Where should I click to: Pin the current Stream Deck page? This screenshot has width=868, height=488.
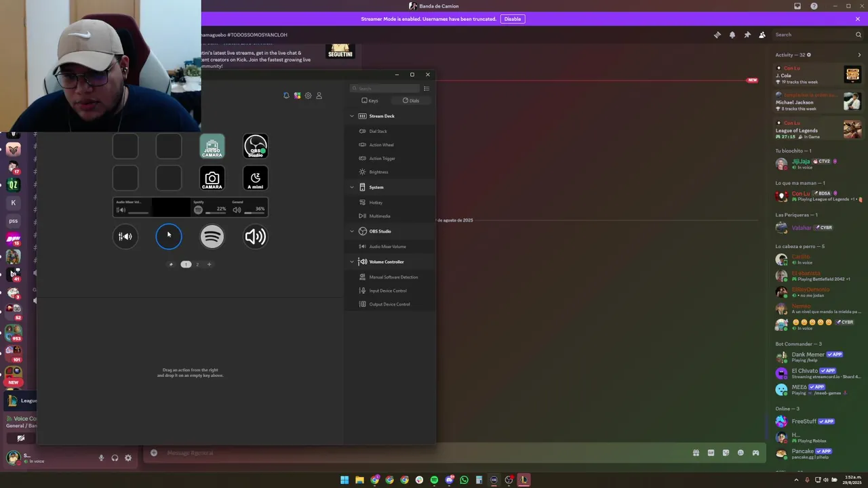tap(171, 264)
